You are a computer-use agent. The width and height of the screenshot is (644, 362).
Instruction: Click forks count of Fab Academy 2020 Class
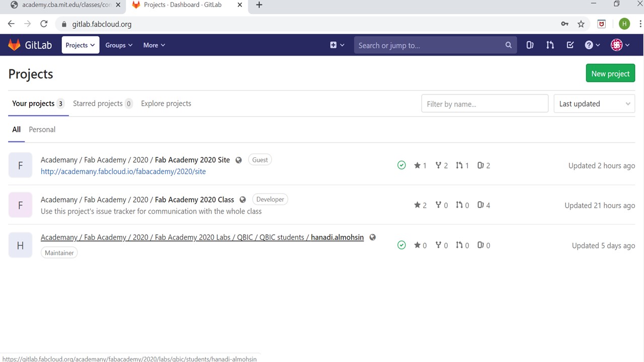(x=442, y=205)
